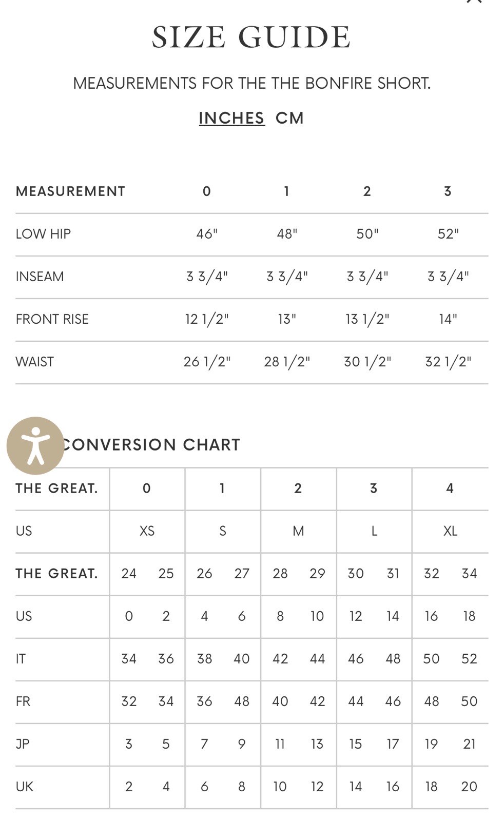Click XS in the US conversion row
This screenshot has width=504, height=821.
pyautogui.click(x=147, y=531)
